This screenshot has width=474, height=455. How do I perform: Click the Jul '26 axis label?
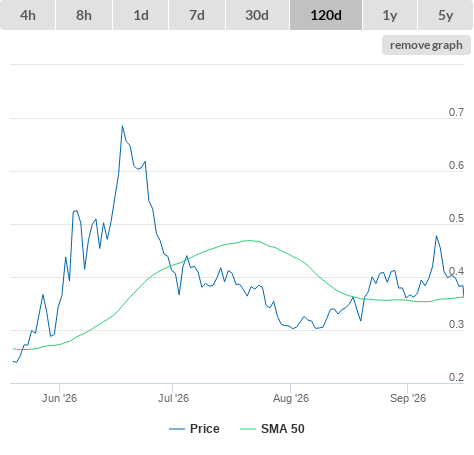173,398
